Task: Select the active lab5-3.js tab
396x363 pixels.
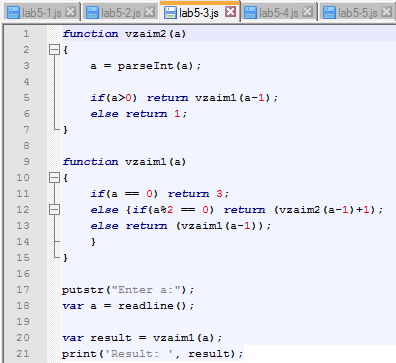Action: [200, 12]
